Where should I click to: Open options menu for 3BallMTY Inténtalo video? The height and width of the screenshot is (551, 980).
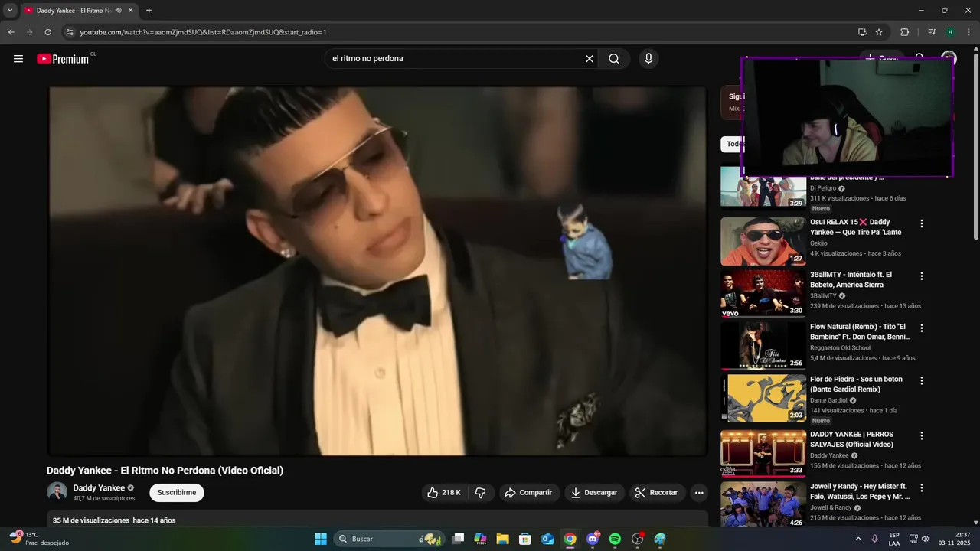[922, 275]
